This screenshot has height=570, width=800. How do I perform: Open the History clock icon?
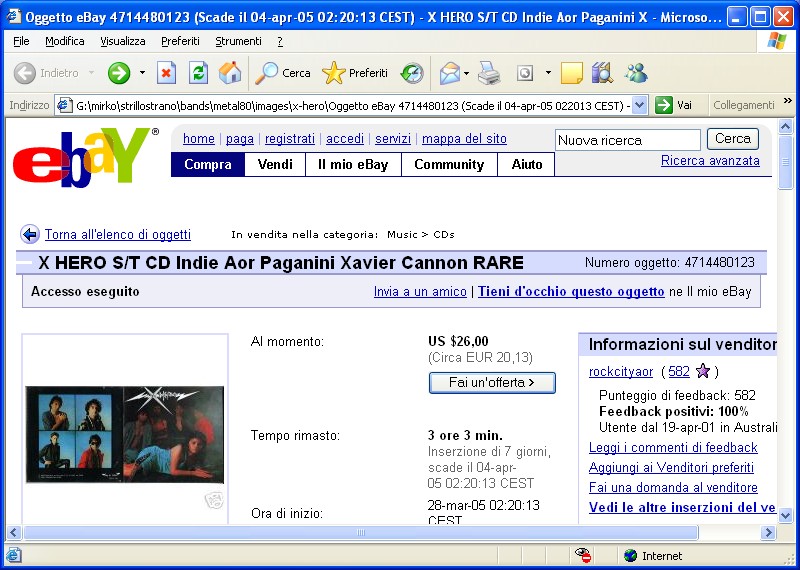412,73
